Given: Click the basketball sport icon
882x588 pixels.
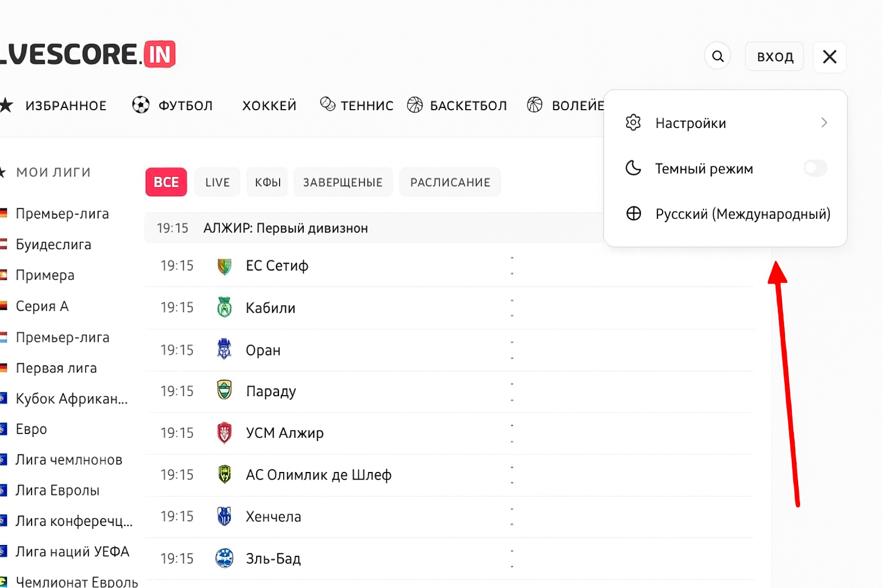Looking at the screenshot, I should coord(415,105).
